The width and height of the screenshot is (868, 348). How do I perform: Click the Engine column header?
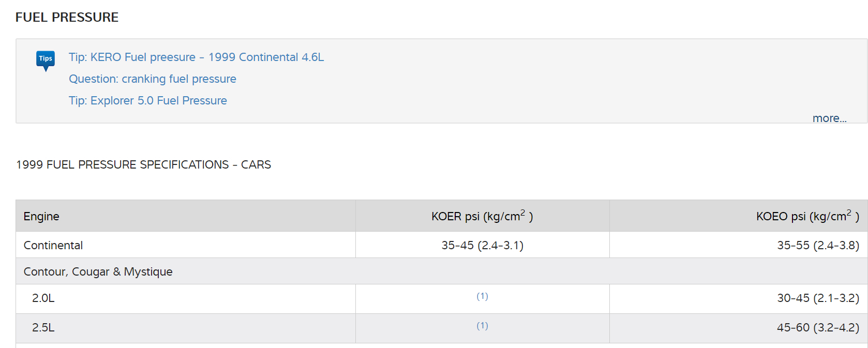pos(41,216)
